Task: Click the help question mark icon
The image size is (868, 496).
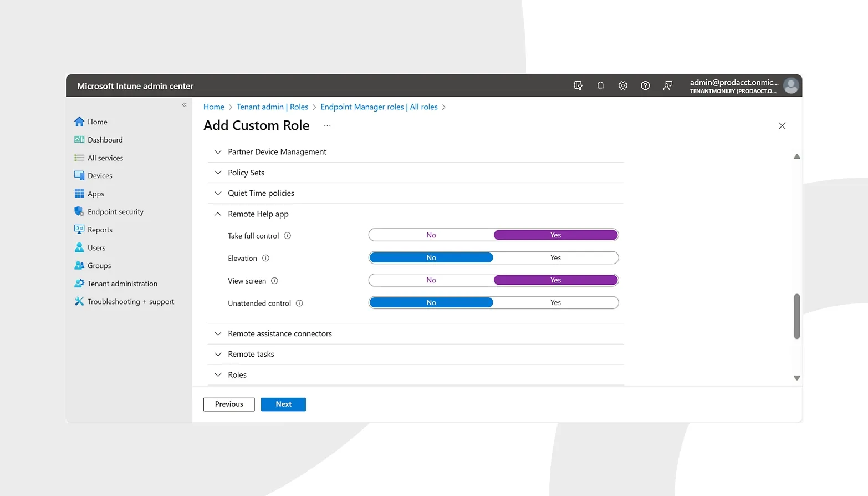Action: (645, 85)
